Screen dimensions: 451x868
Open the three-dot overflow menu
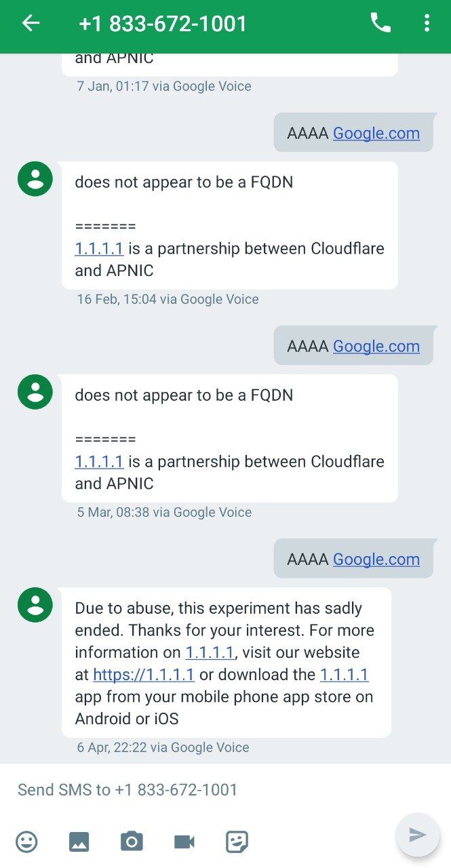(x=427, y=24)
